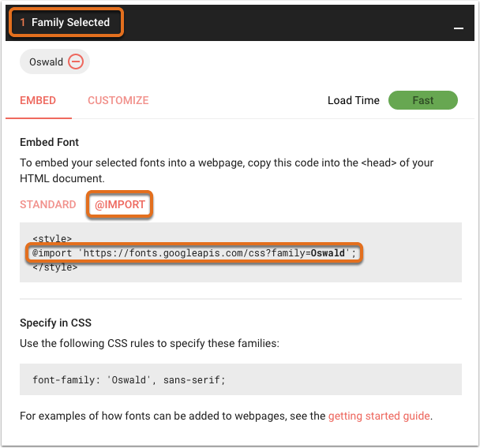
Task: Click the bold Oswald word in import URL
Action: tap(328, 253)
